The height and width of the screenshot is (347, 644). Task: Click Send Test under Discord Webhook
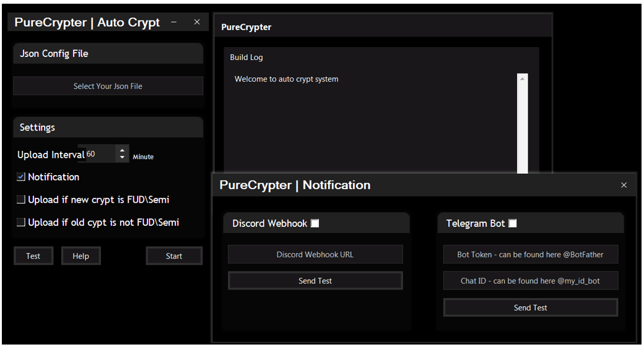[x=315, y=281]
